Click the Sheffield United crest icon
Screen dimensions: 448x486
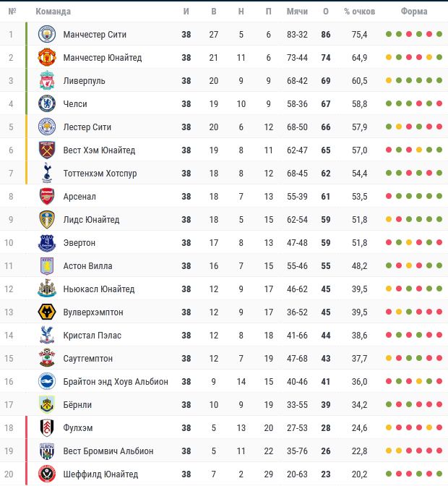point(47,474)
